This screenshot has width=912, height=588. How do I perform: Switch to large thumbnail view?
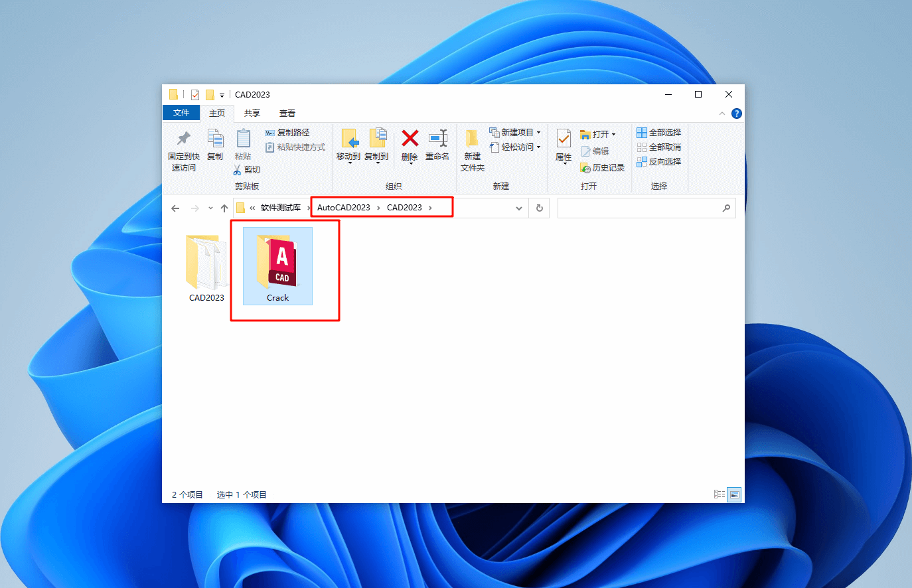(734, 494)
